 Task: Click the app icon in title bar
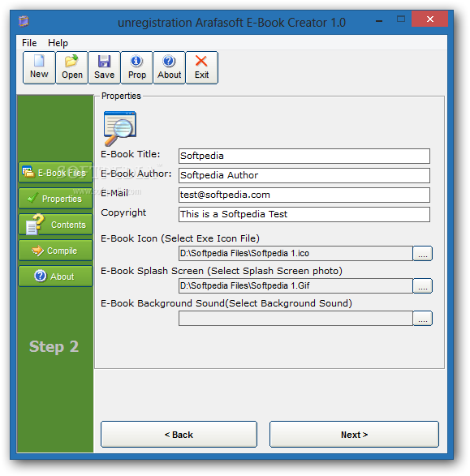pyautogui.click(x=24, y=22)
